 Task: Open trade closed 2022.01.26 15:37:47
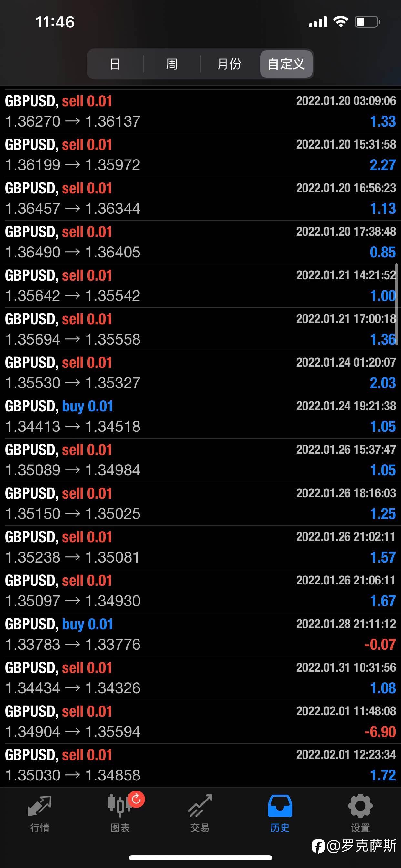(x=200, y=460)
